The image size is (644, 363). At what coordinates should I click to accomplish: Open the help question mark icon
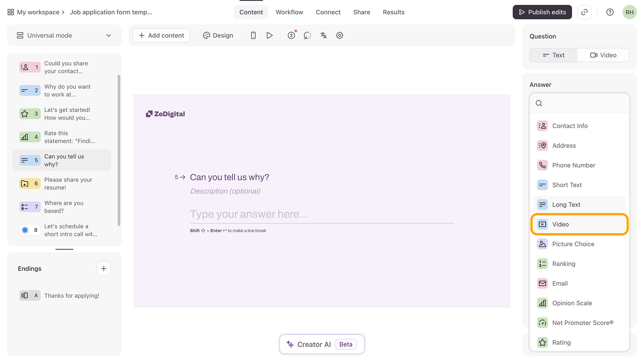(610, 12)
